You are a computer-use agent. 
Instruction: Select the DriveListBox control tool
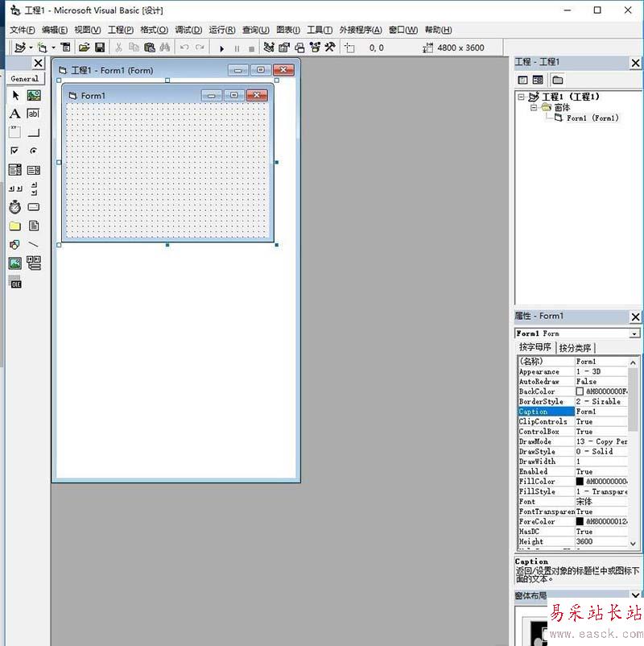pyautogui.click(x=34, y=207)
